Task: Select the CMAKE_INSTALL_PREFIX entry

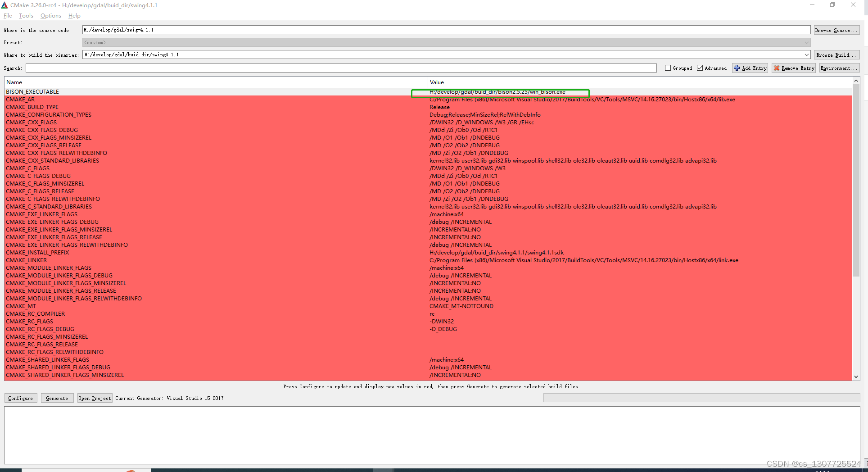Action: (37, 253)
